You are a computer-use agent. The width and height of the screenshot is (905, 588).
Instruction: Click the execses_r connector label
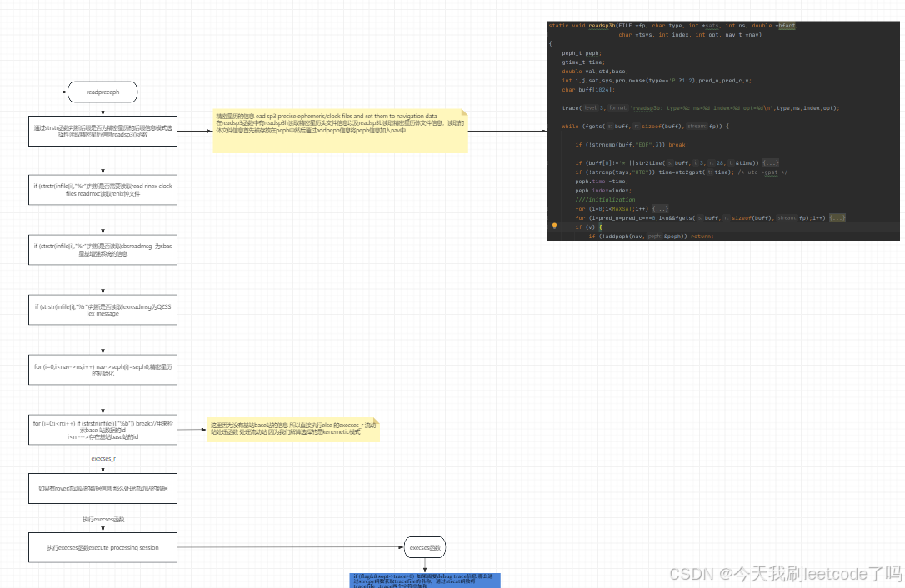point(103,459)
